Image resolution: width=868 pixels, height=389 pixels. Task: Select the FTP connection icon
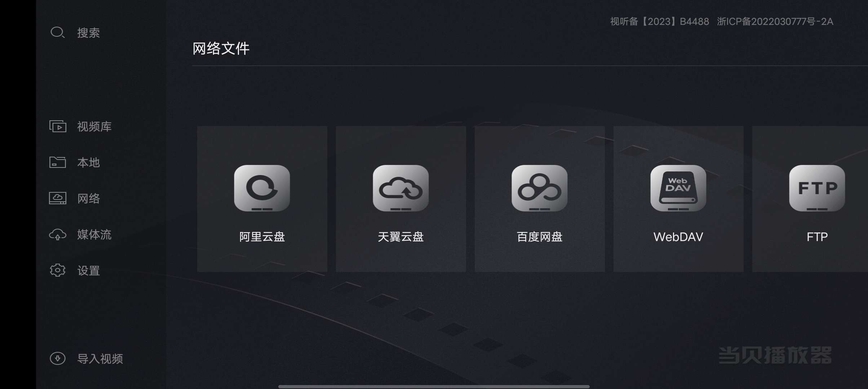pyautogui.click(x=817, y=188)
